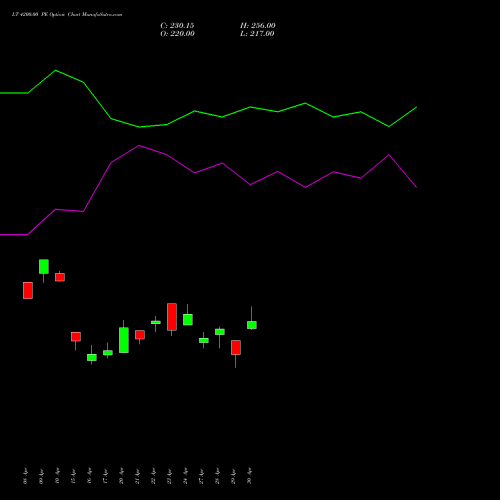Select the tall red candlestick for 23 Apr

[x=172, y=317]
